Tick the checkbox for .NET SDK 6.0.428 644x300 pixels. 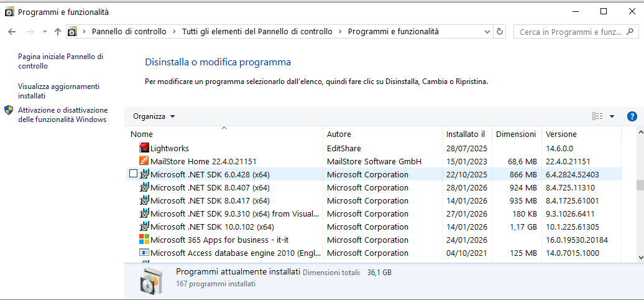(133, 174)
